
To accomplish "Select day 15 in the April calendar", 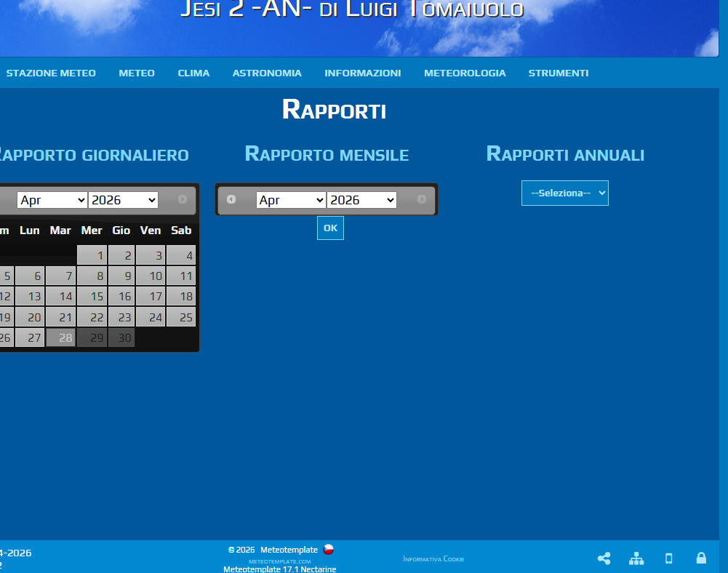I will (92, 297).
